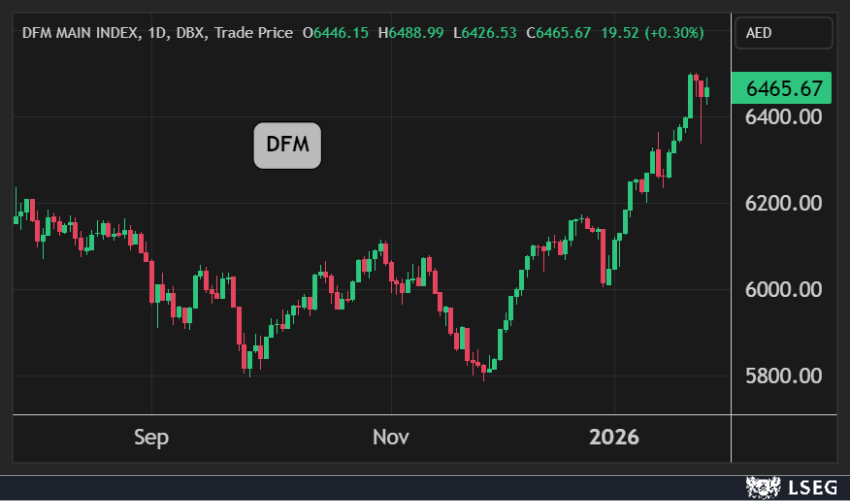The width and height of the screenshot is (850, 501).
Task: Click the 6400.00 price axis label
Action: pos(784,117)
